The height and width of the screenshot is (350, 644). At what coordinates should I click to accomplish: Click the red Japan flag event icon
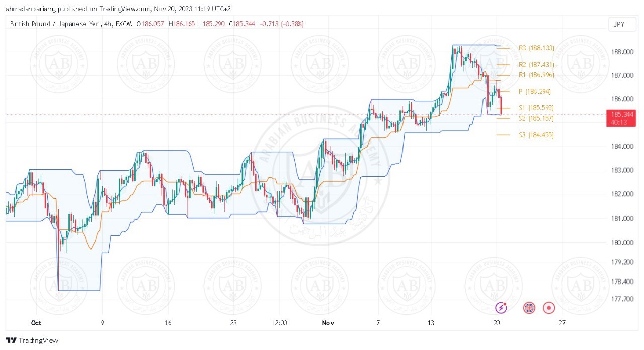[x=549, y=307]
